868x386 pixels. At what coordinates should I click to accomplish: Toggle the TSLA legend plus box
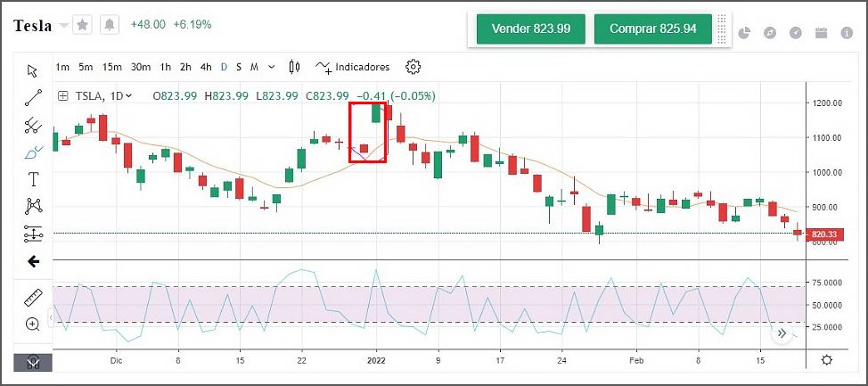tap(62, 95)
